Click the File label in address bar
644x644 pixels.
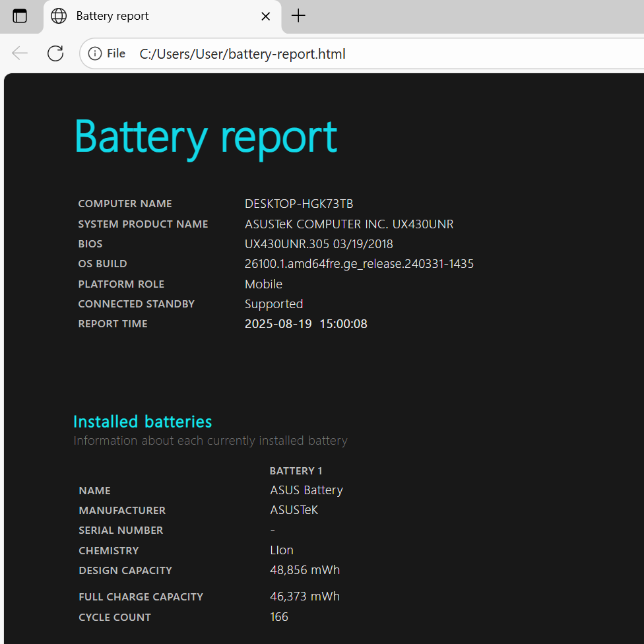click(116, 53)
